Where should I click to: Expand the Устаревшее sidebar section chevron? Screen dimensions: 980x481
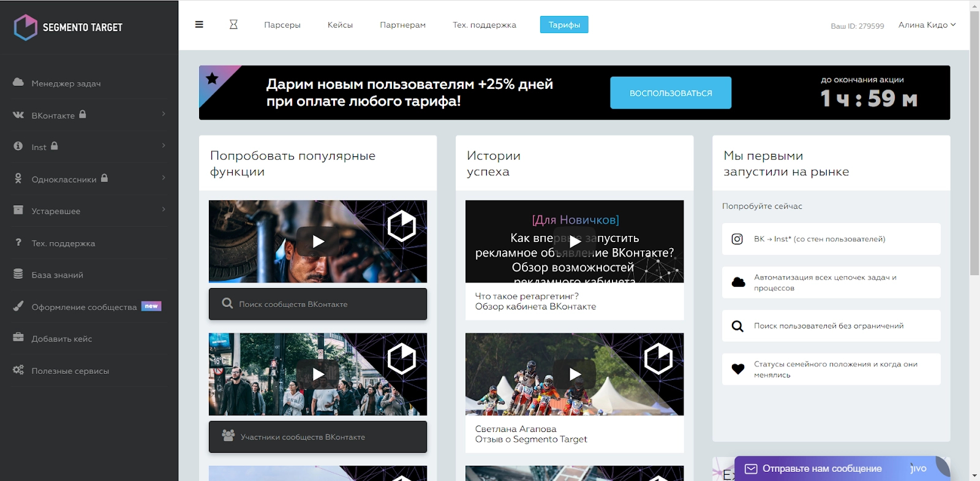pos(164,210)
